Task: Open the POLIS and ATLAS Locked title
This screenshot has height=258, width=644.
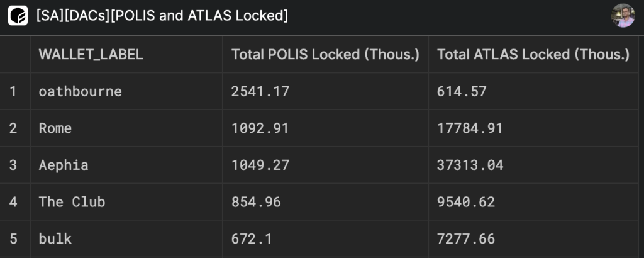Action: pos(162,16)
